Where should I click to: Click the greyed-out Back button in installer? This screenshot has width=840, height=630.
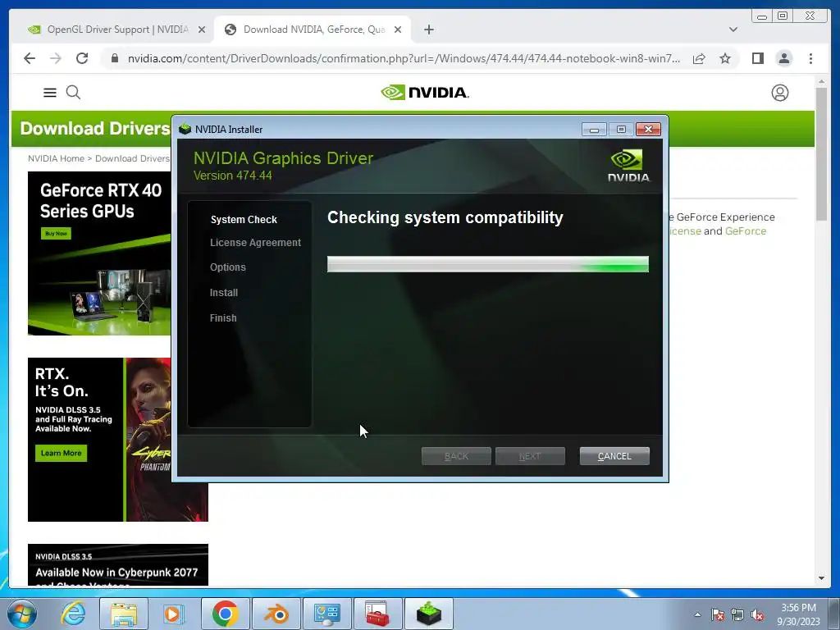click(x=456, y=456)
